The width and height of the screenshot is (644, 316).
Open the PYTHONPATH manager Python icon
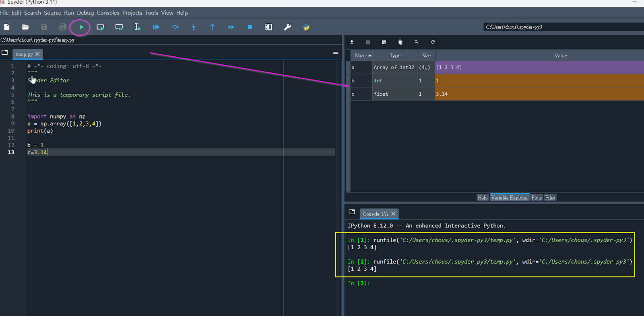(x=306, y=27)
